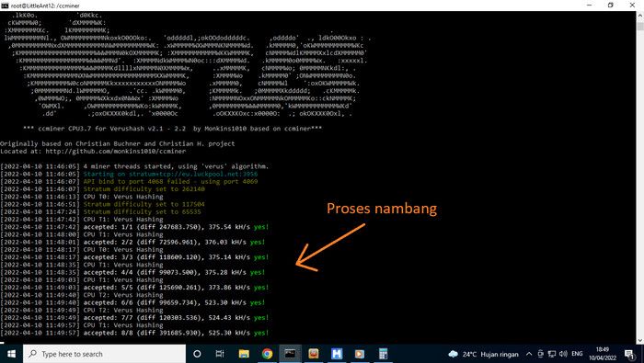Open File Explorer from taskbar

tap(244, 354)
